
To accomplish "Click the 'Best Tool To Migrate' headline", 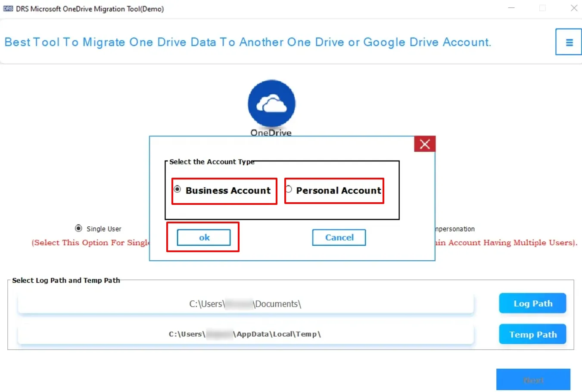I will tap(248, 42).
